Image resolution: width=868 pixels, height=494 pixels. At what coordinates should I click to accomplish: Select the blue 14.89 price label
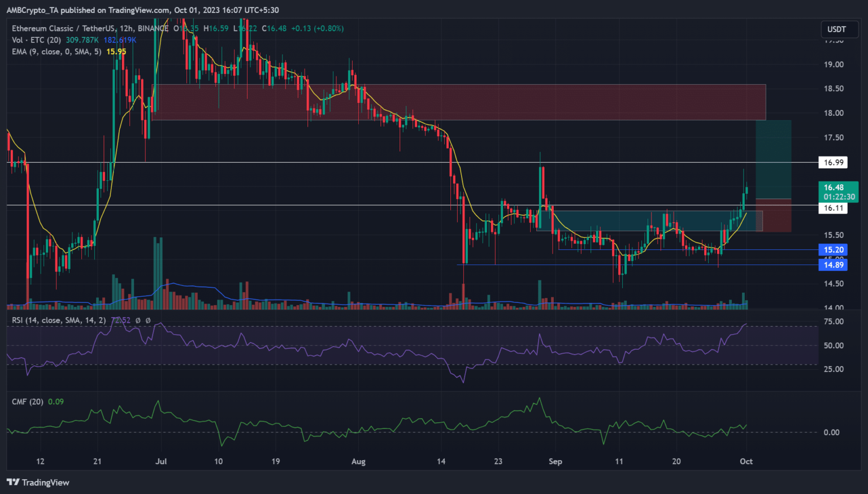(834, 265)
